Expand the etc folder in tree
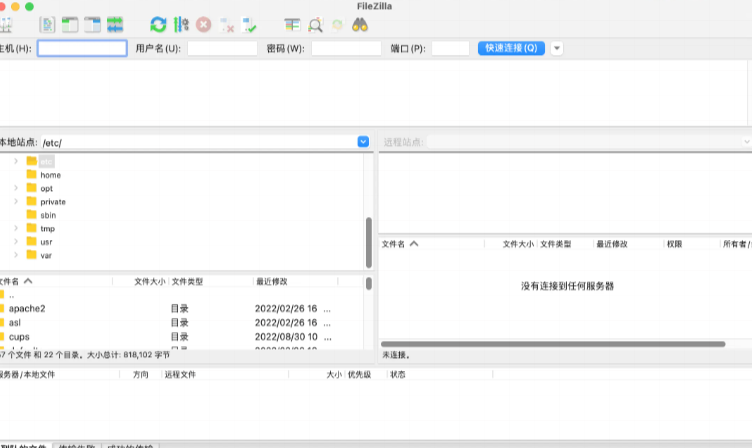753x448 pixels. tap(15, 161)
